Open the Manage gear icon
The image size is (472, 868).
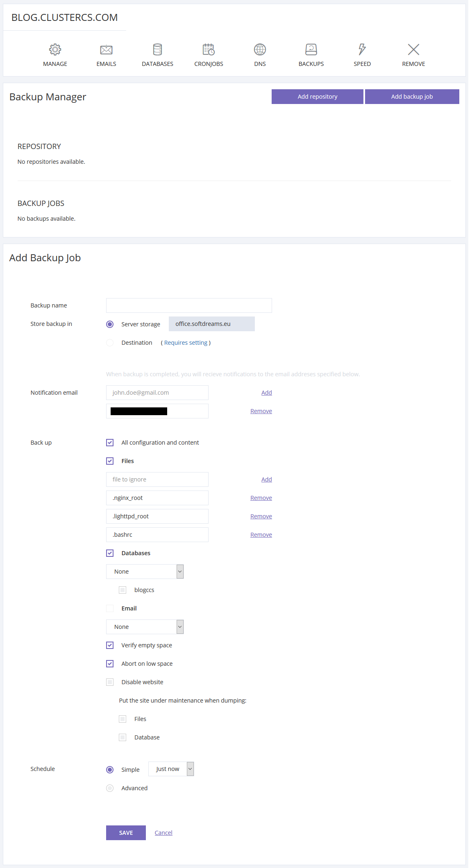coord(55,50)
